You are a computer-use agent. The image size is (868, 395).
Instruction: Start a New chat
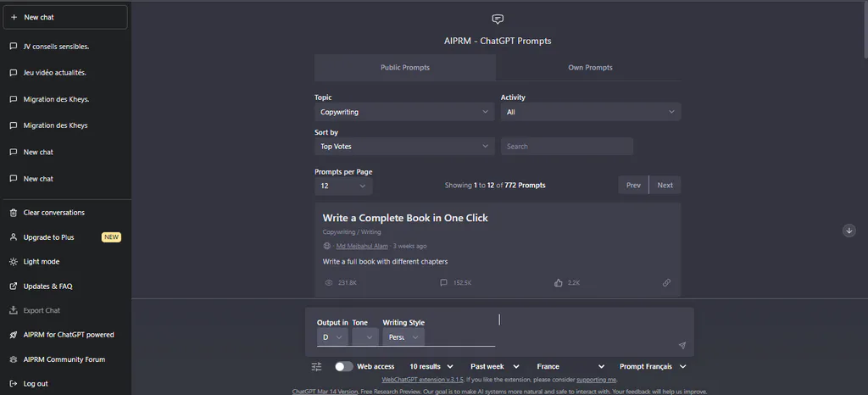(x=65, y=17)
